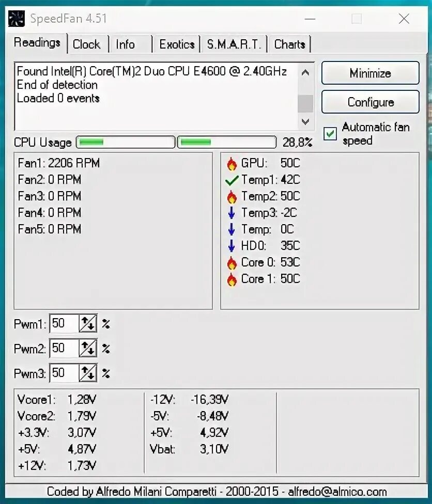
Task: Click the flame icon next to Temp2
Action: point(232,197)
